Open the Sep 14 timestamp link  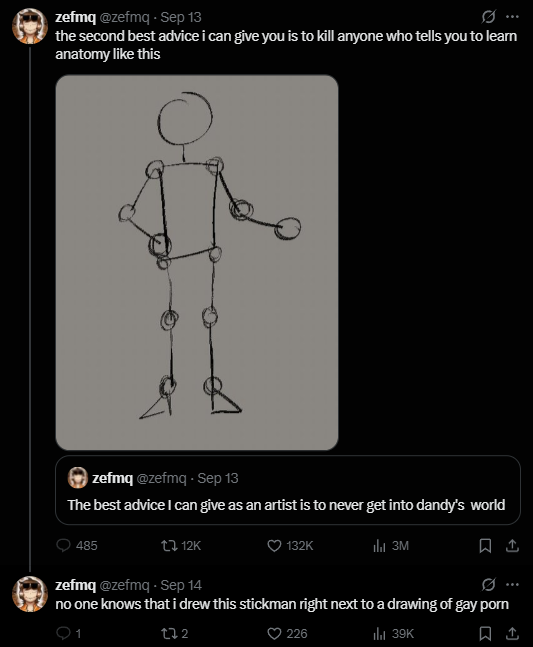(181, 585)
